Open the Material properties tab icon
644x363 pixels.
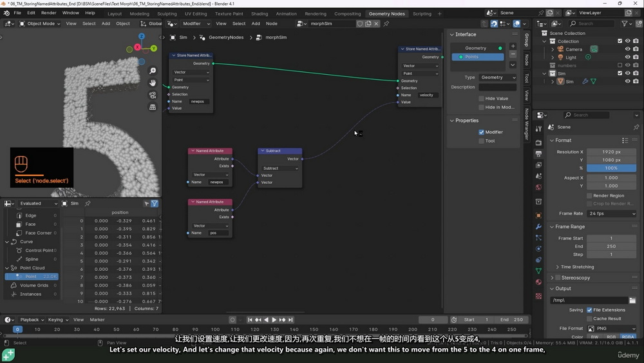tap(538, 282)
